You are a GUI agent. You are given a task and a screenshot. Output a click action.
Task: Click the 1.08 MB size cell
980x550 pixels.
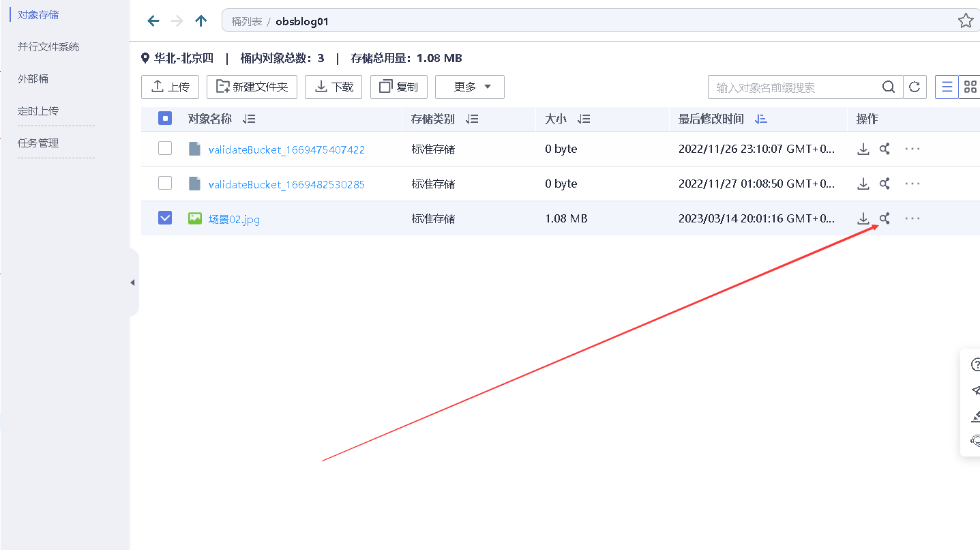tap(566, 218)
